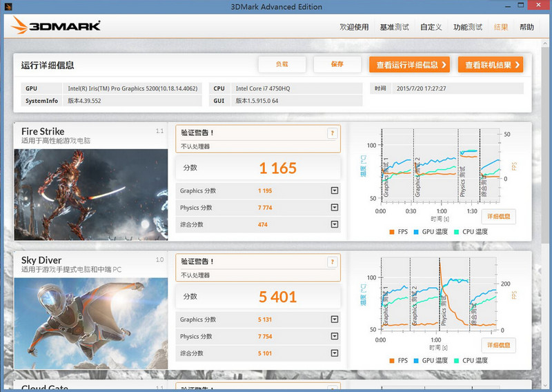Click the vertical scrollbar down arrow

pos(545,385)
